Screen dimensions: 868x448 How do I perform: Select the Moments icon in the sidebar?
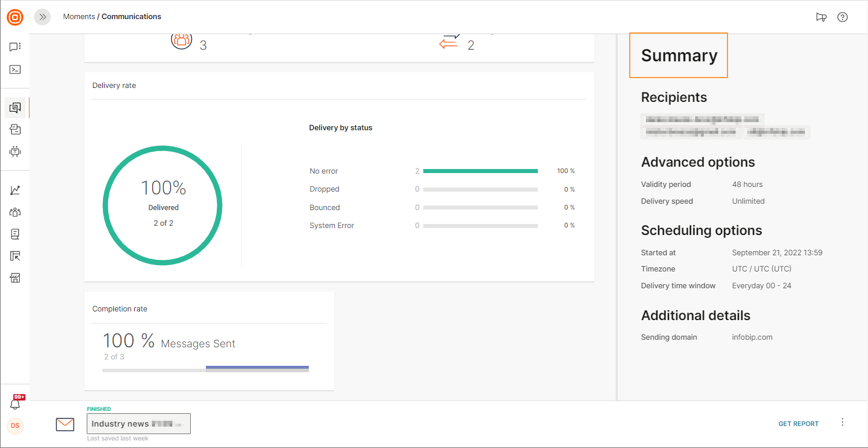pos(15,108)
